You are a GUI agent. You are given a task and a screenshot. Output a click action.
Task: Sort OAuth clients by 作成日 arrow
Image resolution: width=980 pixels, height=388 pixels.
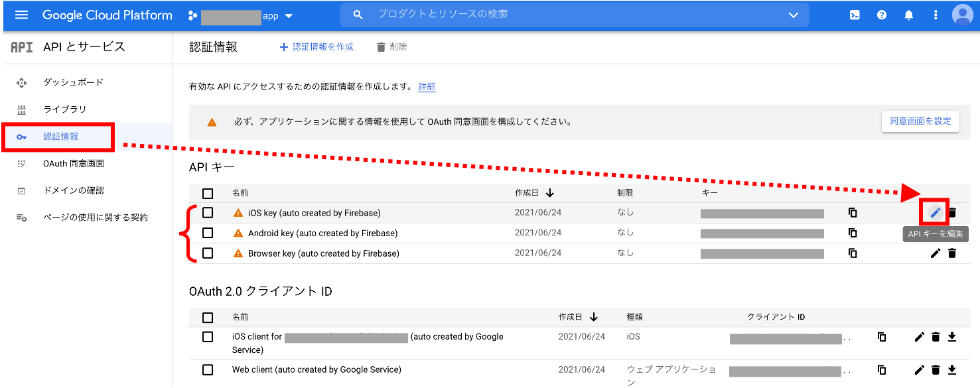click(x=594, y=317)
